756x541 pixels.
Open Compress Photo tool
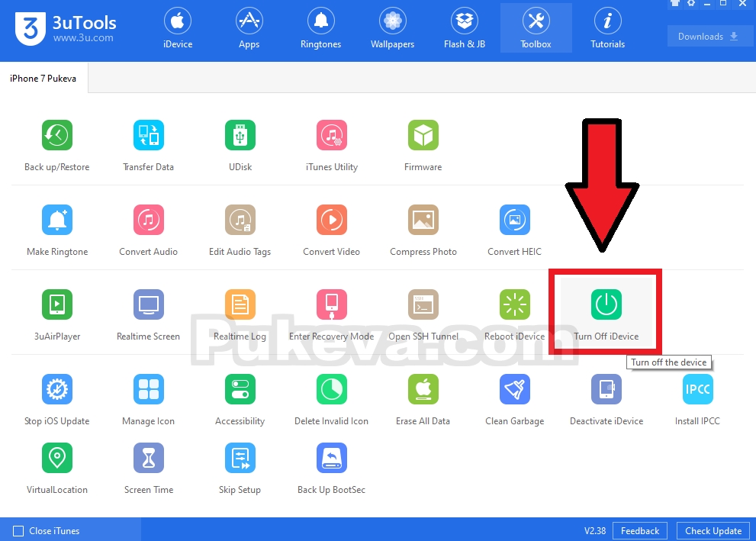point(423,220)
